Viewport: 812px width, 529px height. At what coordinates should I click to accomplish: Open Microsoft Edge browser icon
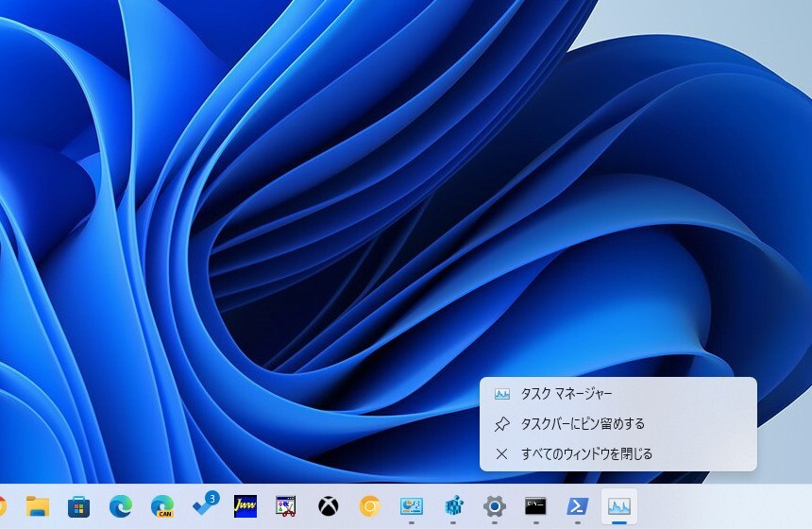121,506
